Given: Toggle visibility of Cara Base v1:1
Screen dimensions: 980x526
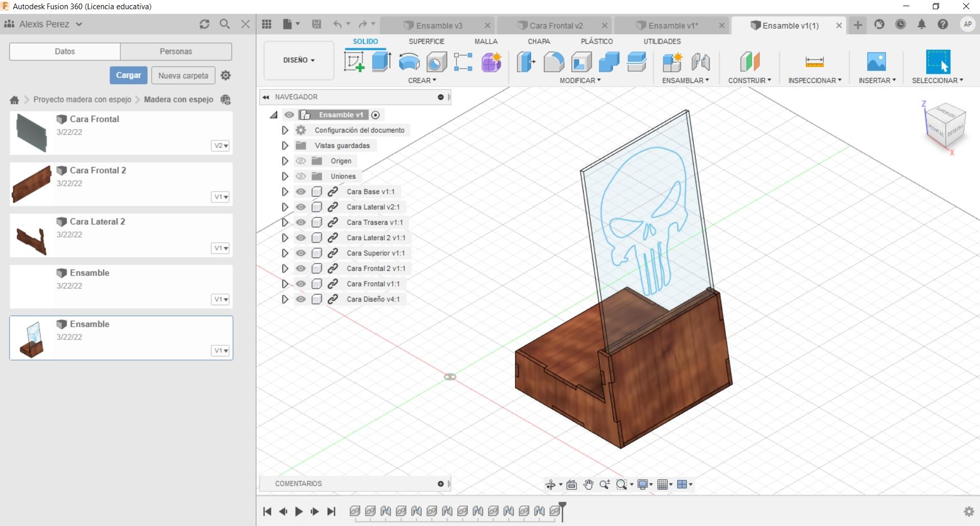Looking at the screenshot, I should point(301,192).
